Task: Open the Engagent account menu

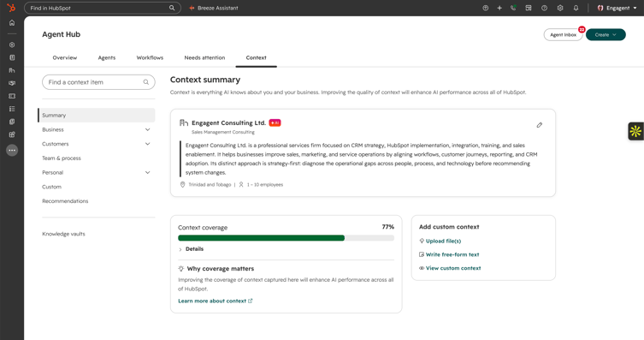Action: point(617,8)
